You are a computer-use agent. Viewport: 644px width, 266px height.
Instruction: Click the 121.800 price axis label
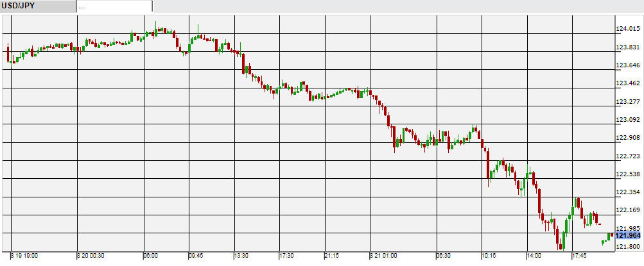[628, 247]
